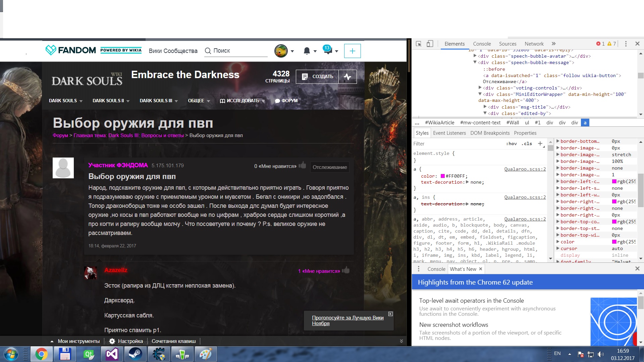This screenshot has height=362, width=644.
Task: Open drawer three-dot menu
Action: 419,269
